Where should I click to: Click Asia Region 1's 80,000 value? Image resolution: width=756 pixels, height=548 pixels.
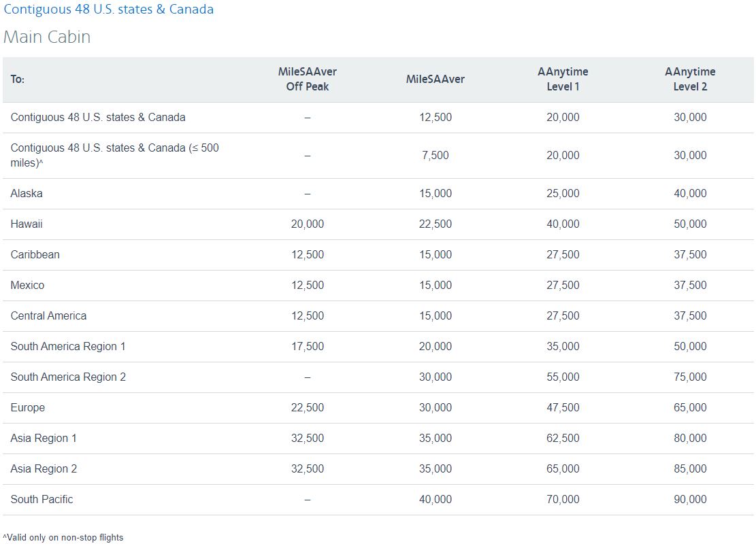(x=690, y=438)
